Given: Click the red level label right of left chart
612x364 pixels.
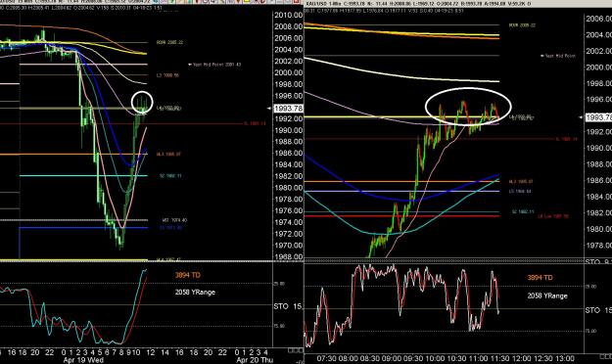Looking at the screenshot, I should coord(255,123).
